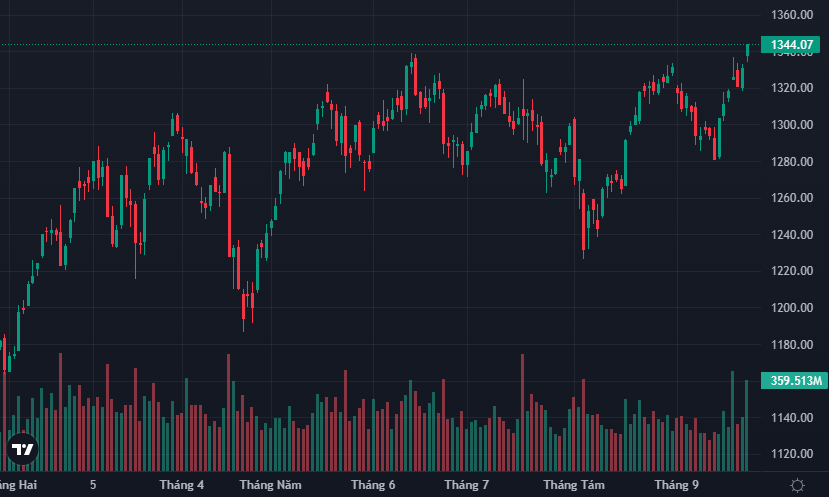
Task: Click the 1300.00 price scale label
Action: [791, 125]
